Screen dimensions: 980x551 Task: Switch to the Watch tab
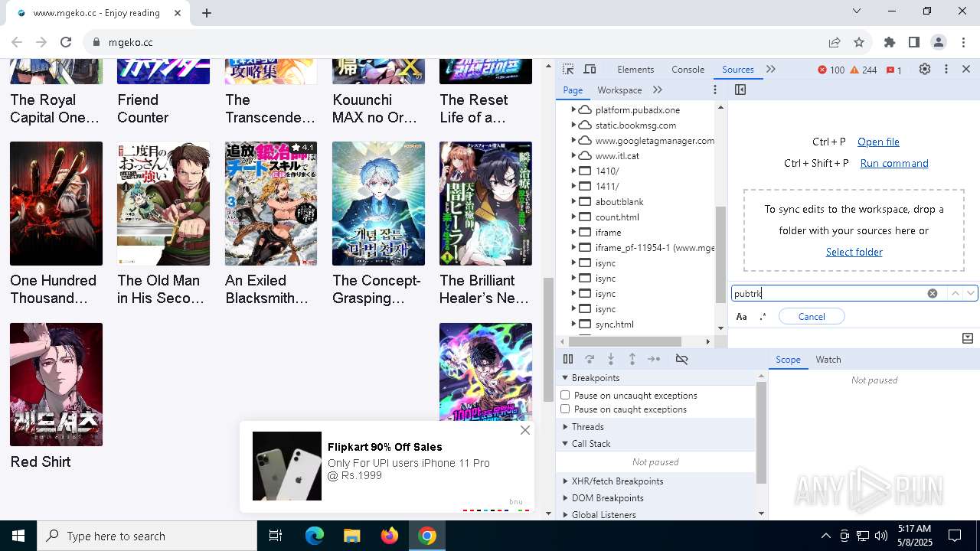(x=828, y=359)
